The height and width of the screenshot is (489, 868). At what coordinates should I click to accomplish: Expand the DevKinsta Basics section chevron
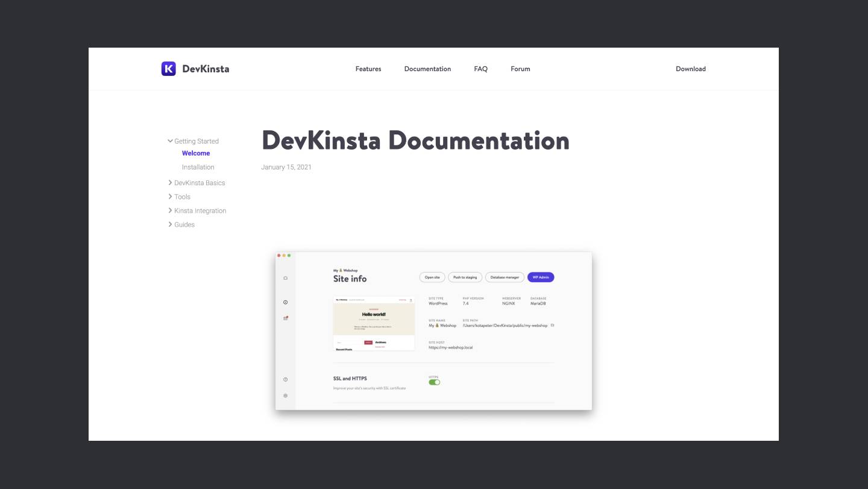coord(170,183)
